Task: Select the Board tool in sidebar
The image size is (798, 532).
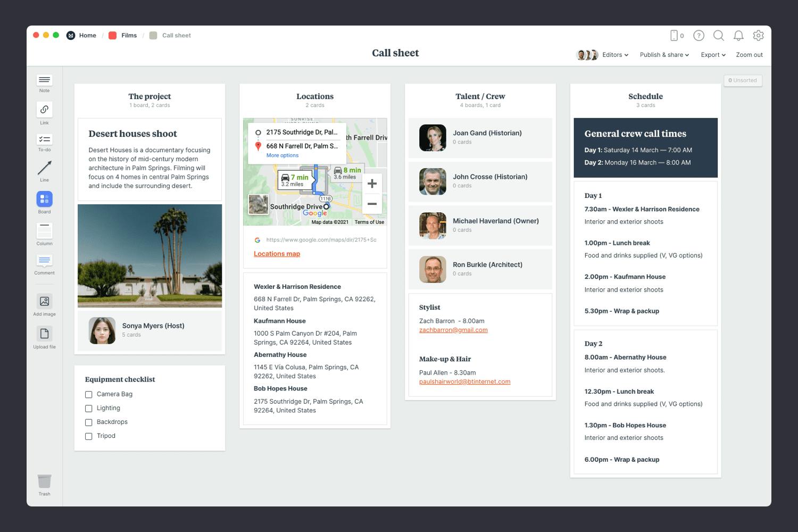Action: pyautogui.click(x=44, y=199)
